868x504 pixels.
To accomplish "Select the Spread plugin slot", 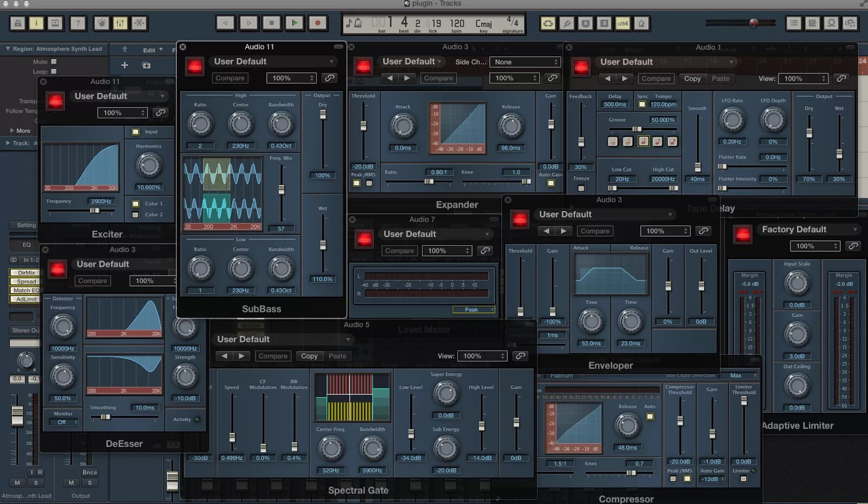I will point(26,282).
